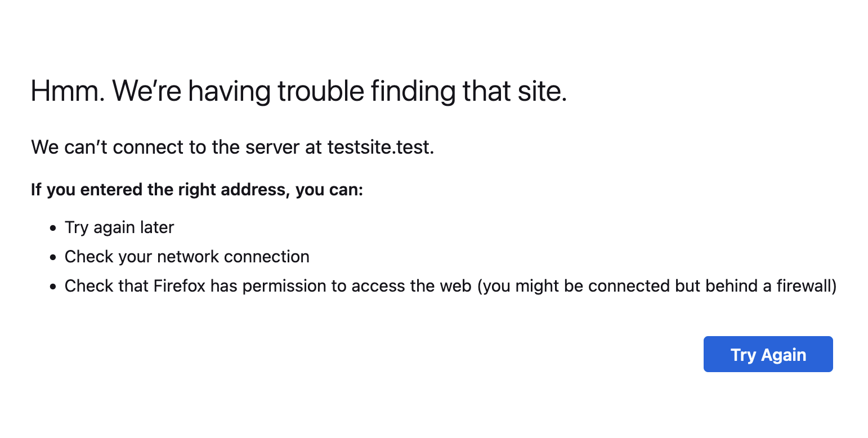Click the "Check your" text in second bullet
This screenshot has height=438, width=868.
click(x=108, y=257)
